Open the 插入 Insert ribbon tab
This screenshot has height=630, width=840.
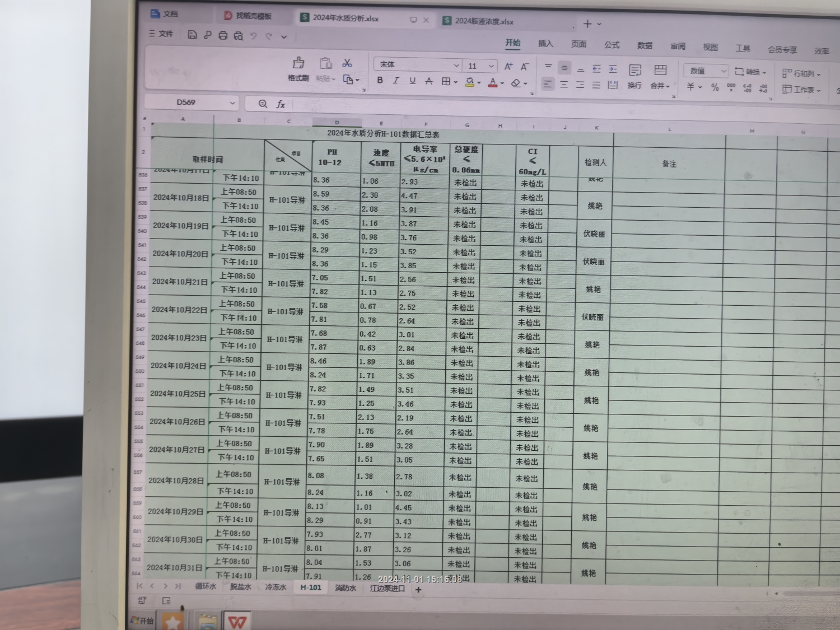[545, 43]
